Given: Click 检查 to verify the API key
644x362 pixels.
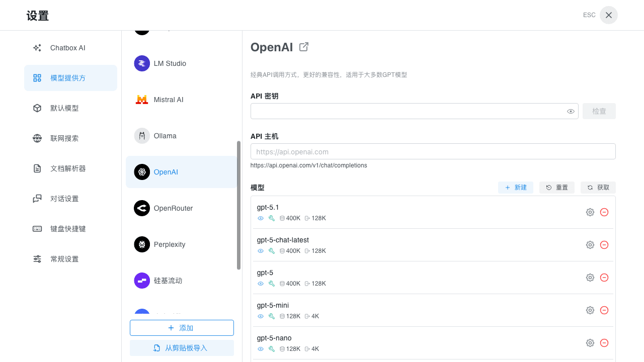Looking at the screenshot, I should (x=599, y=111).
